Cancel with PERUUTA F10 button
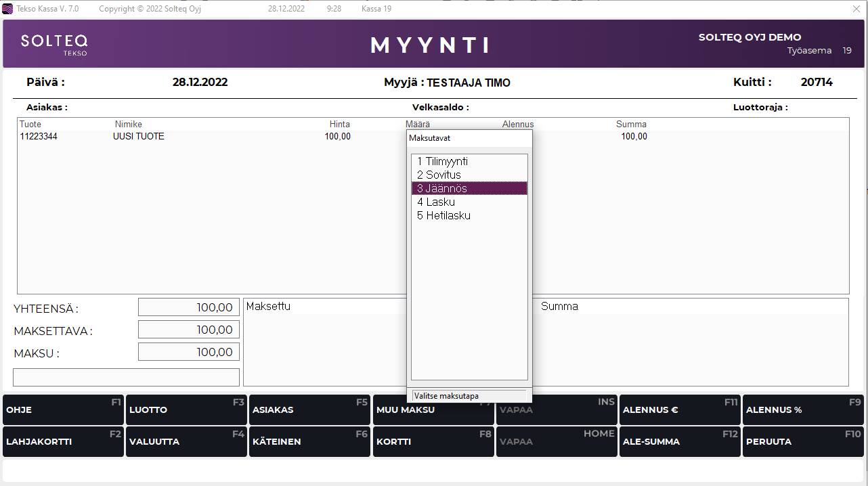This screenshot has height=486, width=868. click(x=802, y=441)
